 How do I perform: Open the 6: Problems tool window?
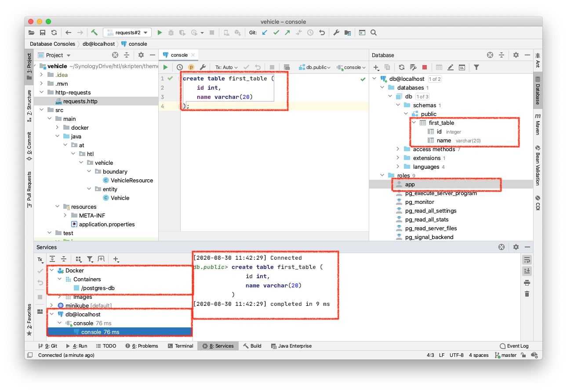click(x=141, y=346)
